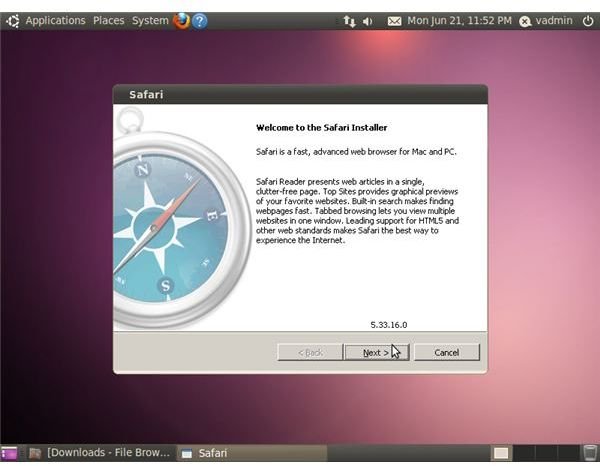Switch to Downloads File Browser taskbar item
This screenshot has width=600, height=466.
pos(100,453)
